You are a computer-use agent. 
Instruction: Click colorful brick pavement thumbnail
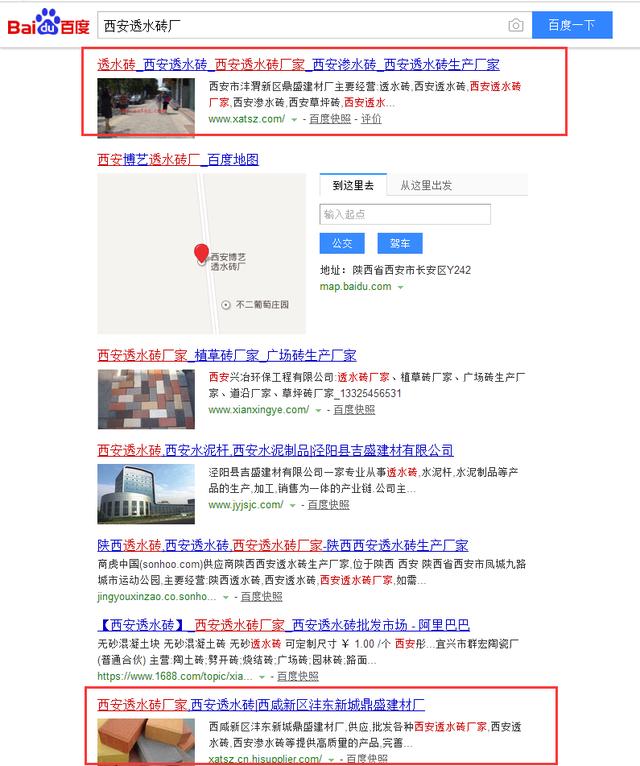coord(146,400)
